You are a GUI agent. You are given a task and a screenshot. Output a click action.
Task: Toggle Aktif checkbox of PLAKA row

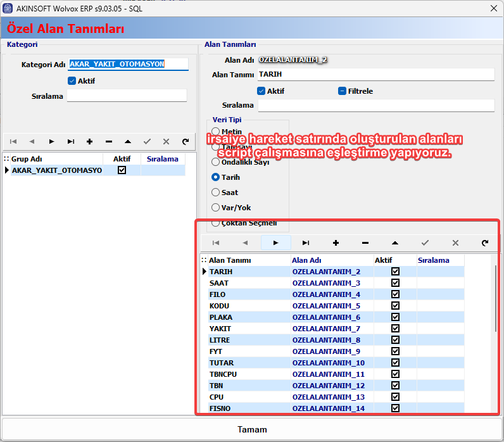tap(395, 317)
